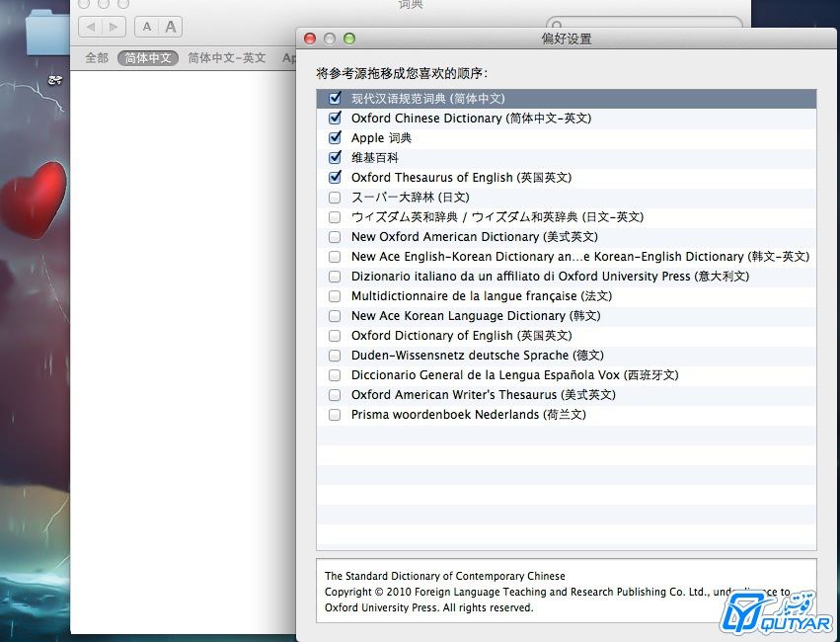Uncheck 现代汉语规范词典 (简体中文) checkbox

[x=335, y=98]
